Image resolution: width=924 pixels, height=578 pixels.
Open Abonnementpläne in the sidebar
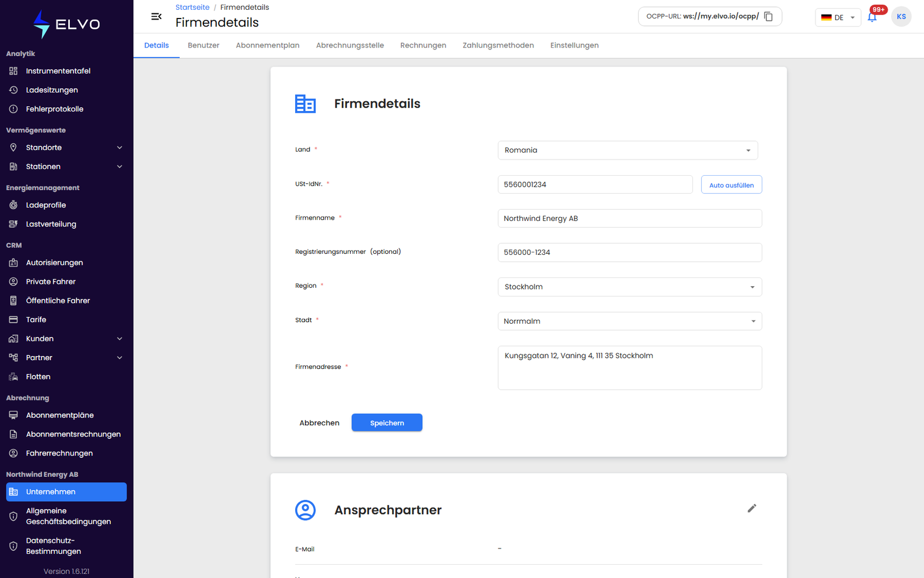coord(66,415)
